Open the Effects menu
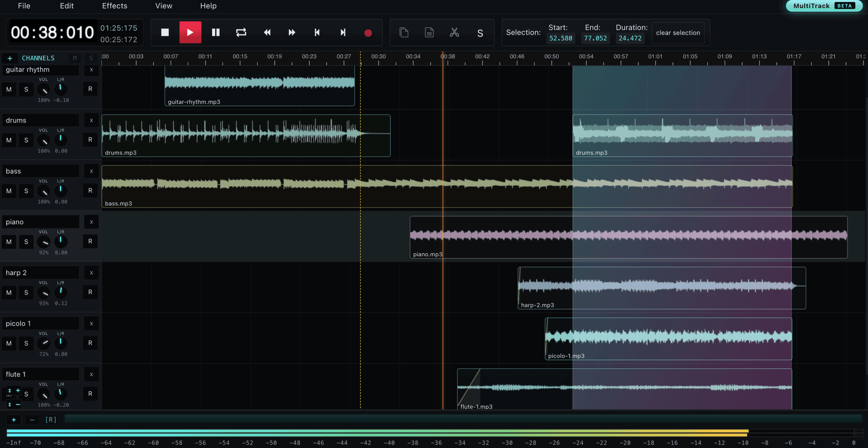This screenshot has height=448, width=868. click(x=115, y=6)
